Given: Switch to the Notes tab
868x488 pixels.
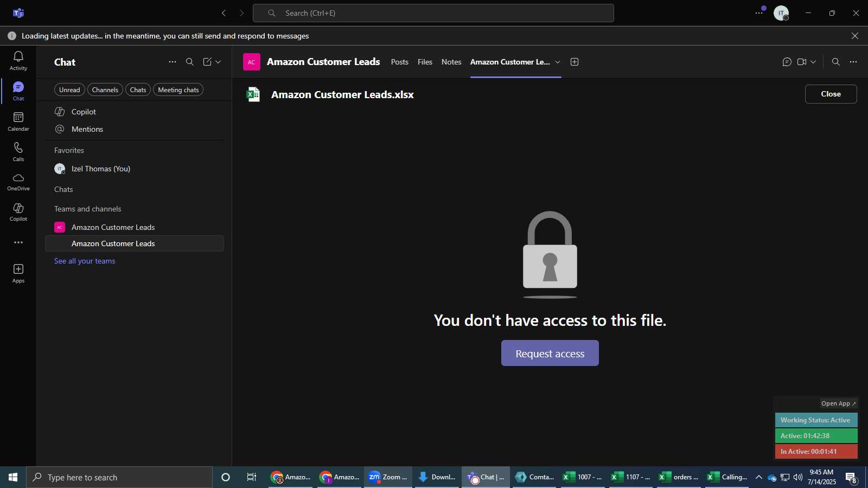Looking at the screenshot, I should 451,62.
